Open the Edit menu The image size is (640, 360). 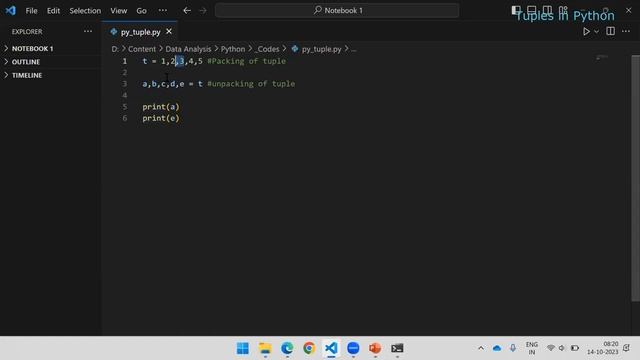(53, 11)
